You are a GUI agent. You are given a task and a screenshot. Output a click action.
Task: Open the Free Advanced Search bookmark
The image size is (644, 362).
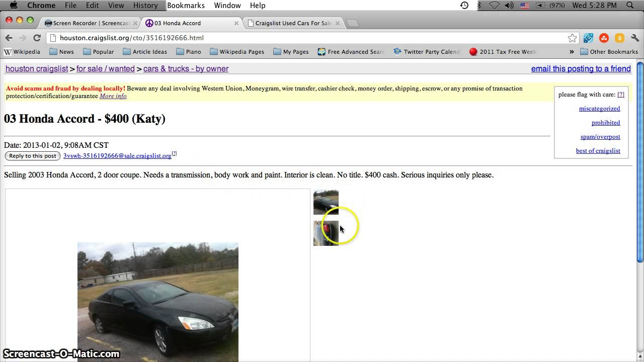[351, 52]
